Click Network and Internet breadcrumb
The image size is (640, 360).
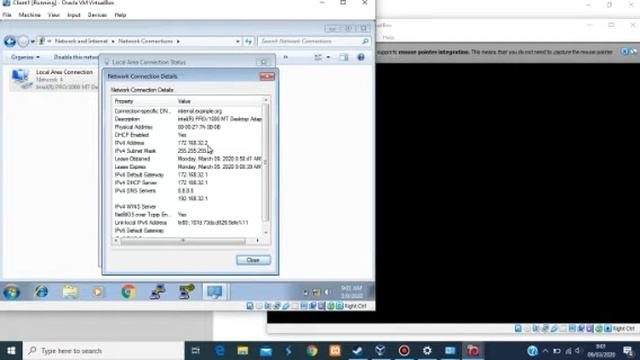click(x=81, y=41)
